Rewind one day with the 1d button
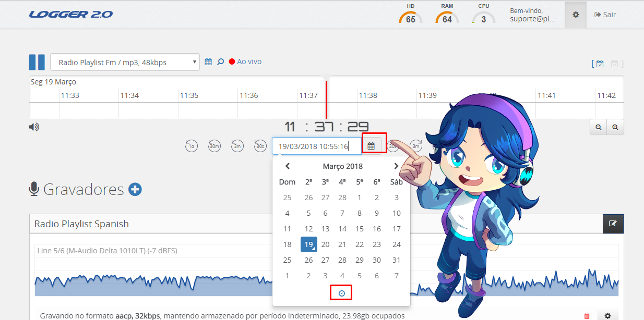The width and height of the screenshot is (644, 320). 192,146
